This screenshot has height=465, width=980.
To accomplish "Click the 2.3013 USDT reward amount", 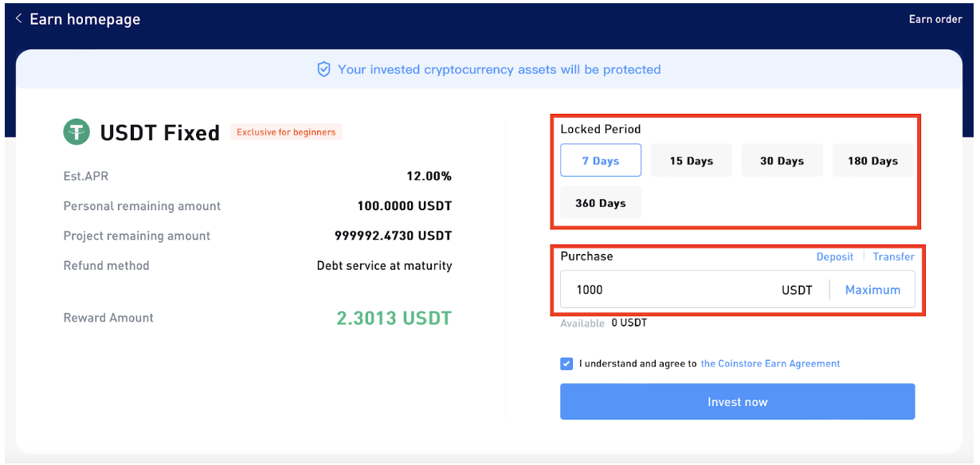I will (394, 318).
